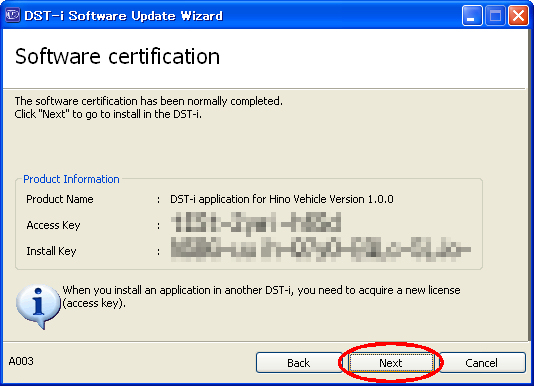
Task: Click the A003 screen code text
Action: pyautogui.click(x=21, y=361)
